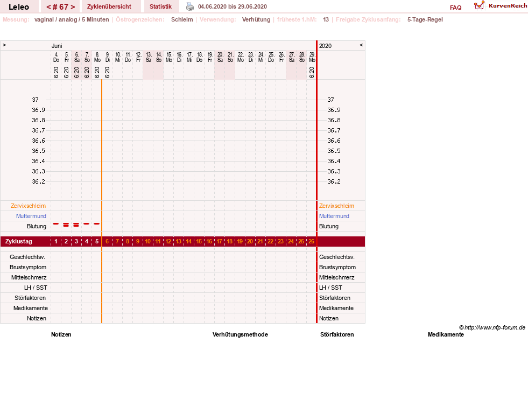Click the Juni month label

[57, 46]
